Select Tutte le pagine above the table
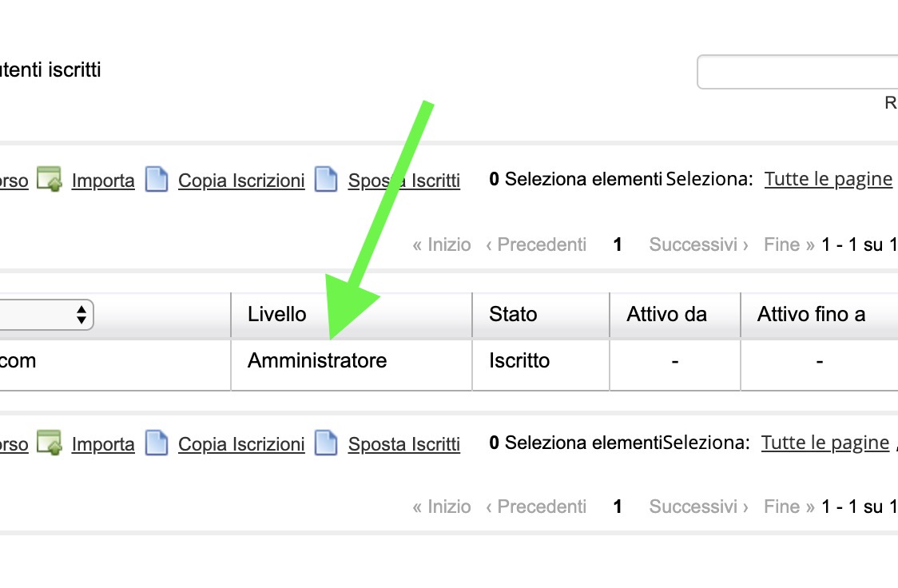The image size is (898, 588). [828, 179]
